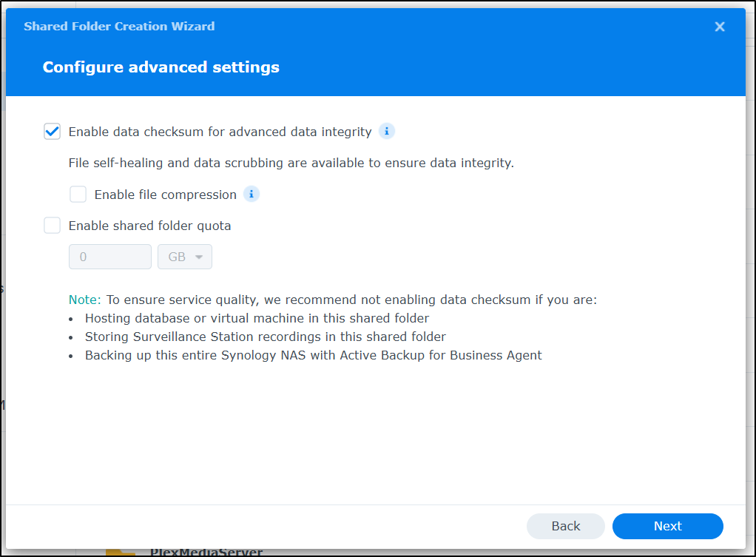Click the 'Enable file compression' label text
This screenshot has width=756, height=557.
(x=166, y=195)
